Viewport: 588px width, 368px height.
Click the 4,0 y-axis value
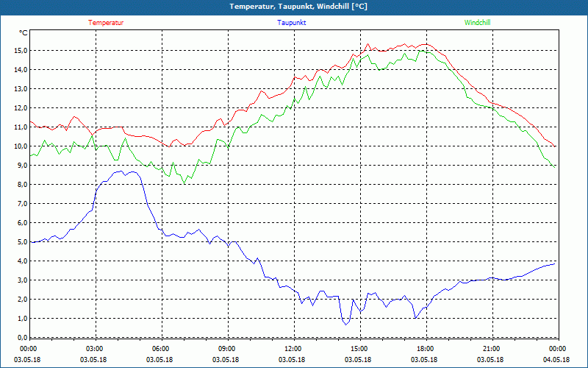pos(22,261)
